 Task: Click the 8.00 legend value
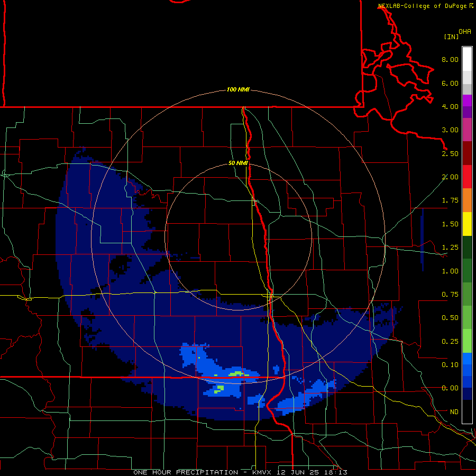(x=450, y=59)
